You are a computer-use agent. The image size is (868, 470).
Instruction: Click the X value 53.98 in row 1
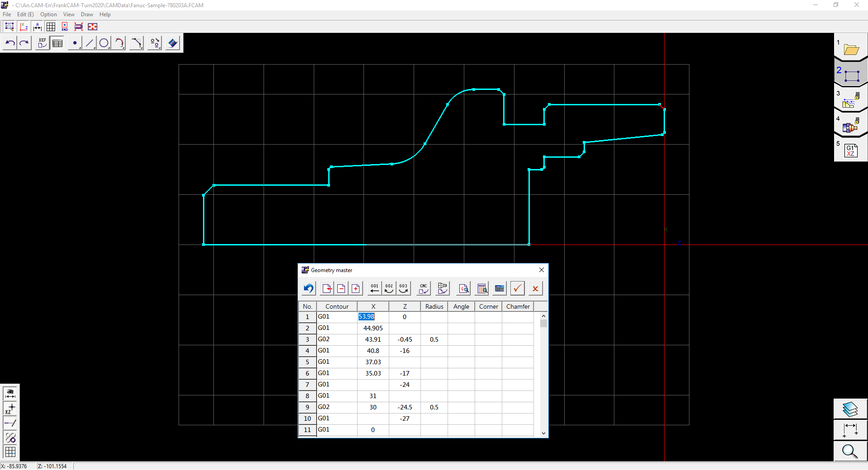coord(373,317)
